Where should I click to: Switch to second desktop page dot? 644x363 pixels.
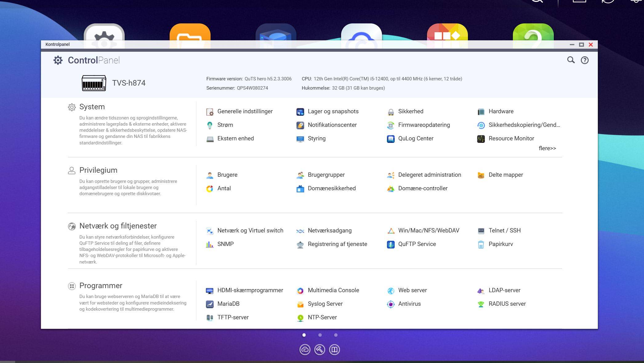point(320,335)
